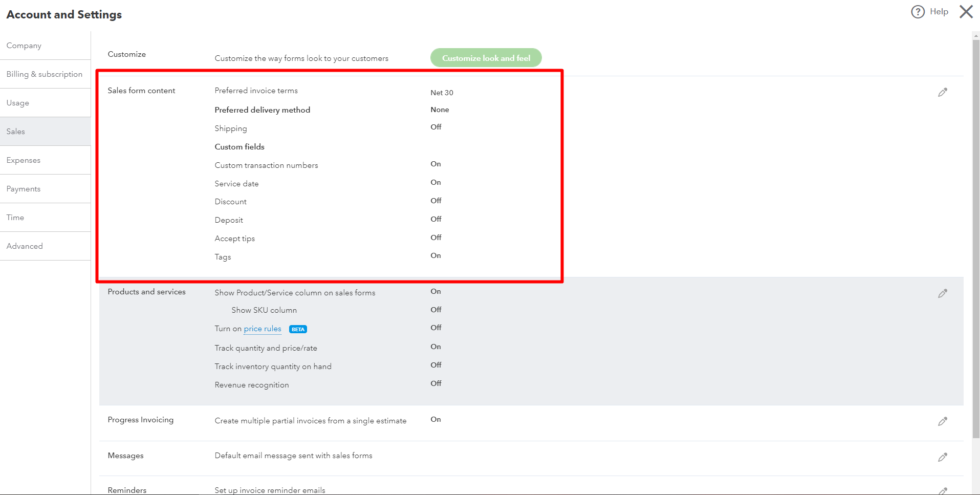This screenshot has height=495, width=980.
Task: Edit Products and services with pencil icon
Action: tap(942, 293)
